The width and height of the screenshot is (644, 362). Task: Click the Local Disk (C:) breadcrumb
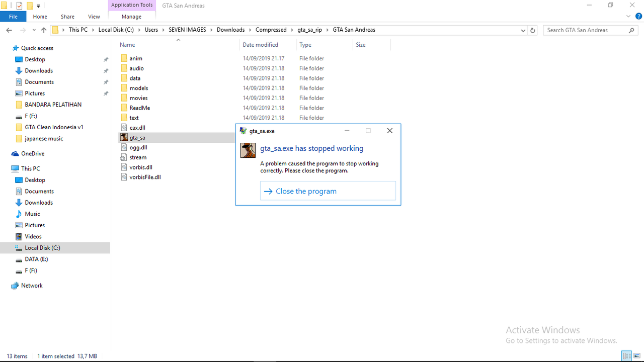pyautogui.click(x=116, y=30)
